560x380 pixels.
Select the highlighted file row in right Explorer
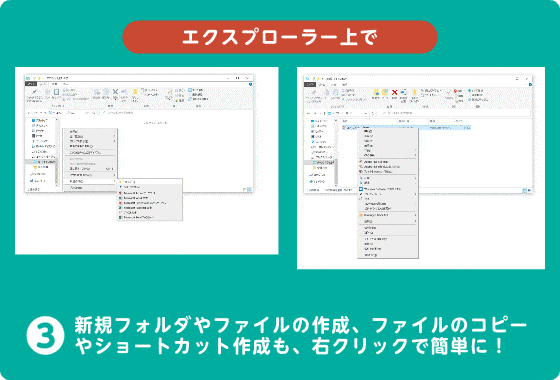coord(406,128)
